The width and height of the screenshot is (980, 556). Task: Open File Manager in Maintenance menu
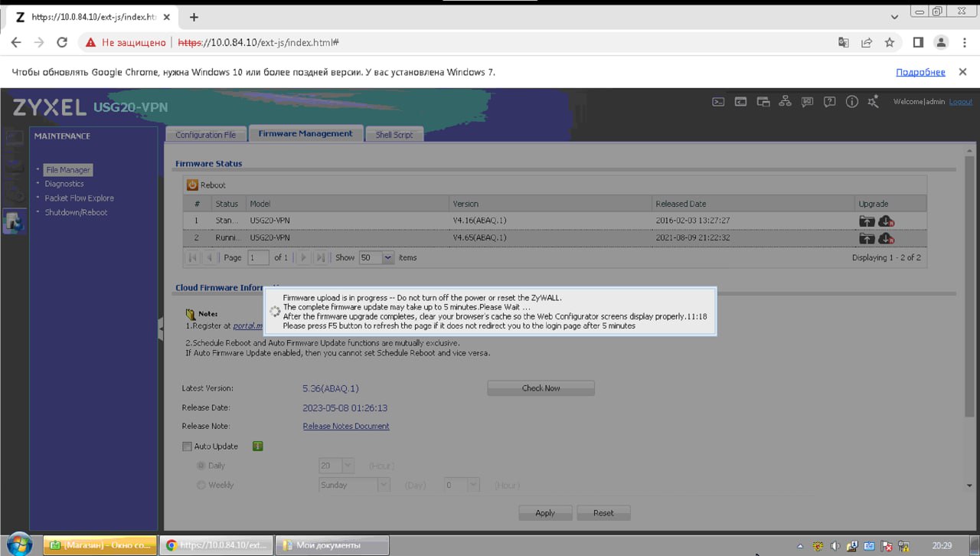click(x=68, y=170)
